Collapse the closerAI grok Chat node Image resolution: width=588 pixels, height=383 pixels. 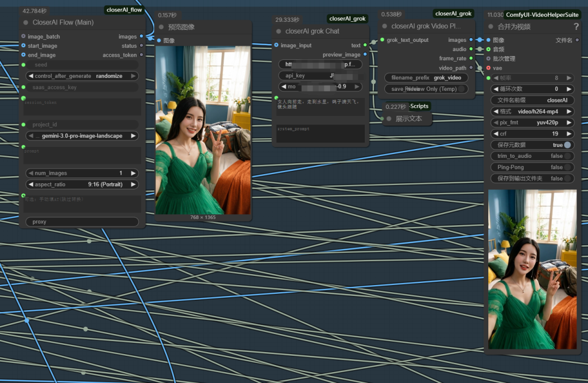[x=279, y=32]
